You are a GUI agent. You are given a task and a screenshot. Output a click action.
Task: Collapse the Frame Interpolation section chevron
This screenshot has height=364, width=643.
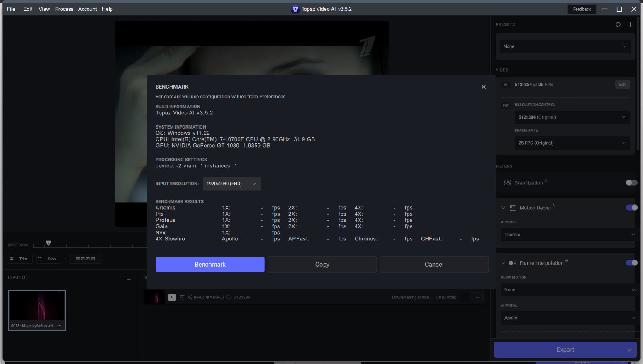pos(503,263)
